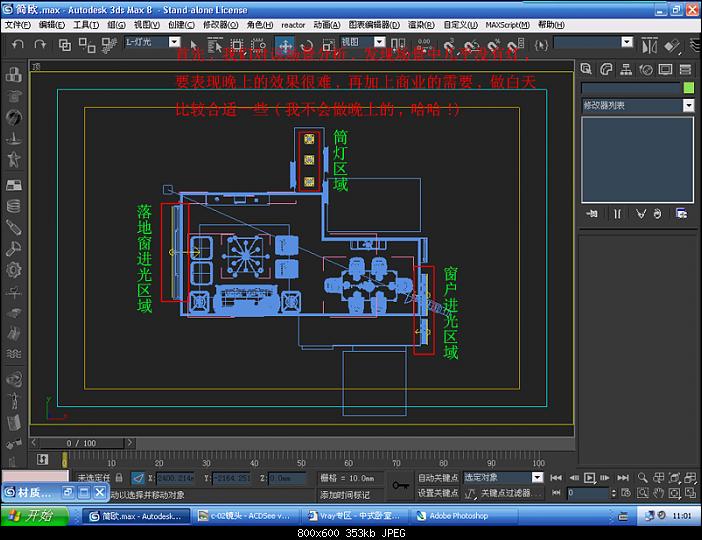Open the selection filter dropdown (灯光)

click(174, 43)
